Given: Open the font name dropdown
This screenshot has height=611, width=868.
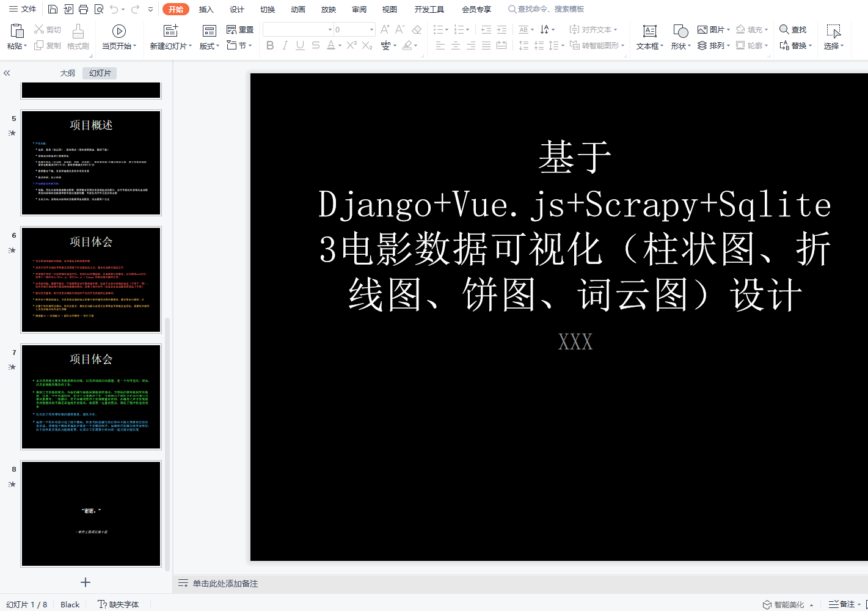Looking at the screenshot, I should pos(330,29).
